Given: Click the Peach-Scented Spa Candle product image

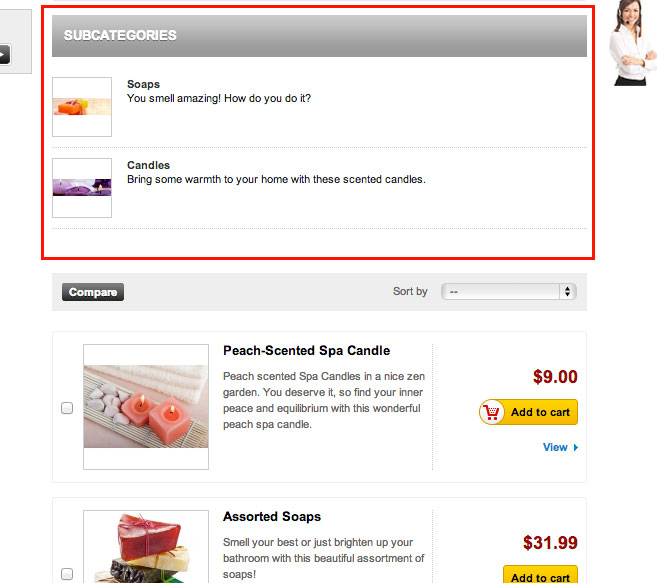Looking at the screenshot, I should 146,407.
